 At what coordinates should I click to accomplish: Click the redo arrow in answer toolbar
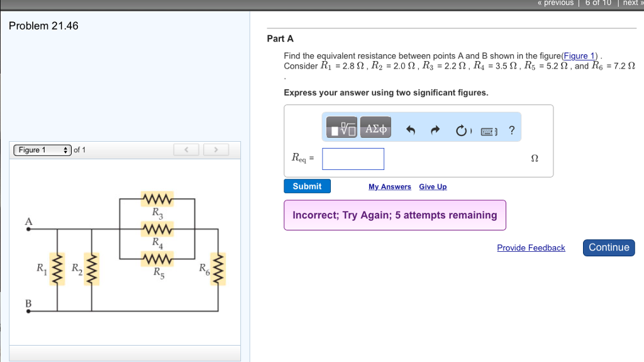pos(435,130)
